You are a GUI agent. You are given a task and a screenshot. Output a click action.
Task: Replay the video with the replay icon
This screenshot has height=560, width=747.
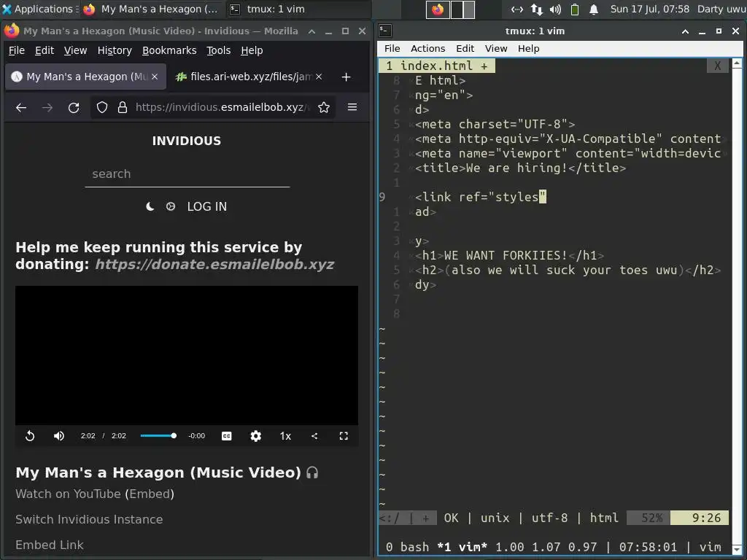(29, 436)
